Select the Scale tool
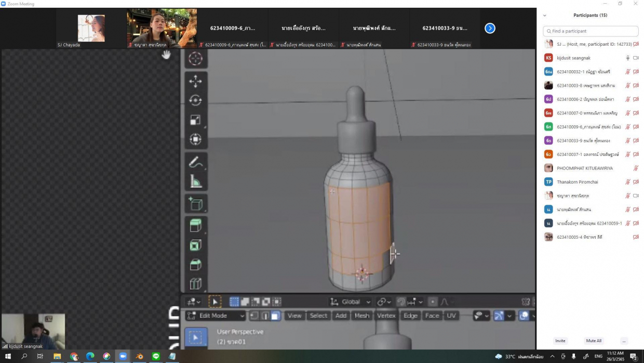Image resolution: width=644 pixels, height=363 pixels. [x=195, y=120]
